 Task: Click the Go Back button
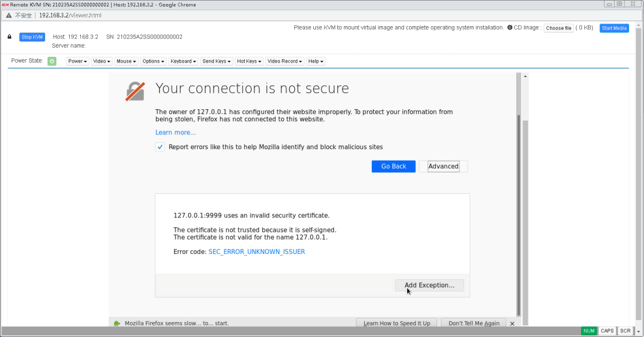coord(394,166)
